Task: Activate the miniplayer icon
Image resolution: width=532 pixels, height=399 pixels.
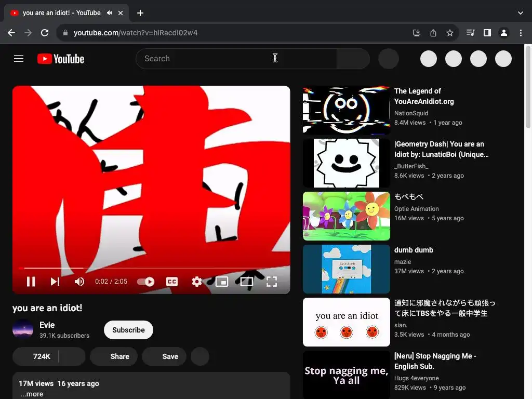Action: pos(222,282)
